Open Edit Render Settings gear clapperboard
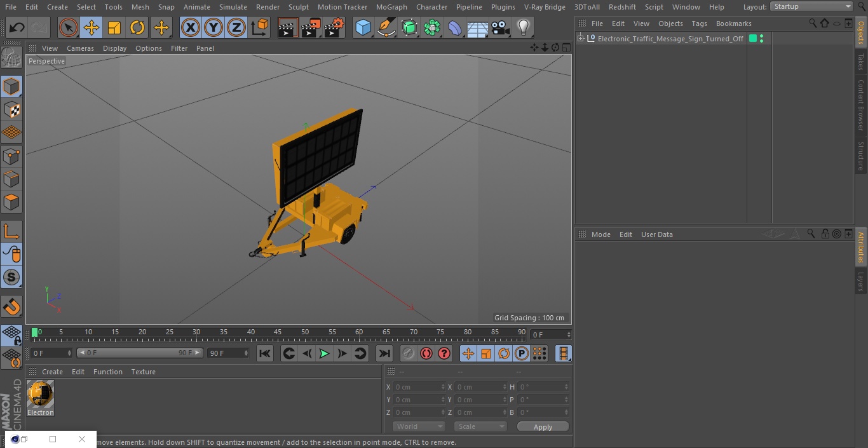The width and height of the screenshot is (868, 448). point(334,28)
